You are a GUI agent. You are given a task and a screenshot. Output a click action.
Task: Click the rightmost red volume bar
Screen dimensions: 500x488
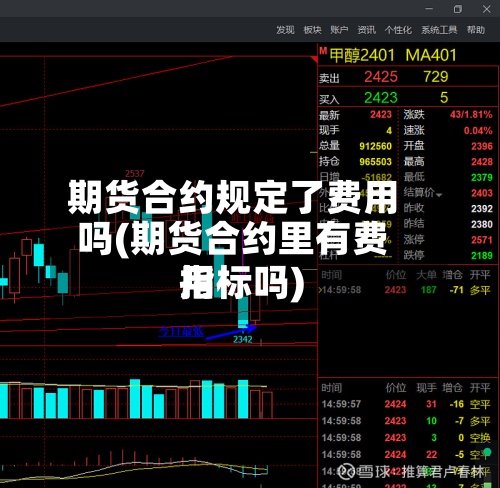267,405
